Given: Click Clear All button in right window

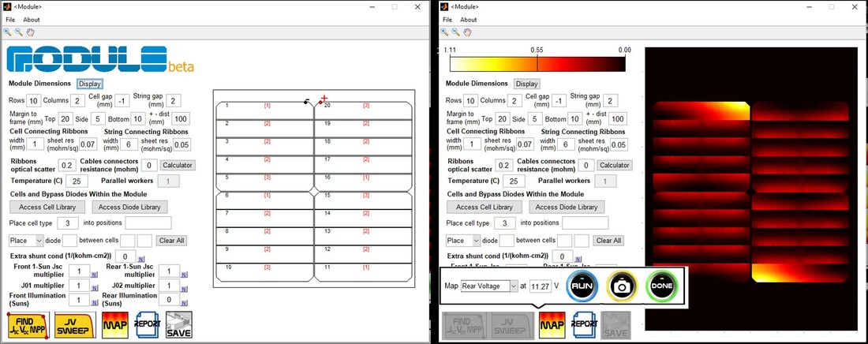Looking at the screenshot, I should [609, 241].
